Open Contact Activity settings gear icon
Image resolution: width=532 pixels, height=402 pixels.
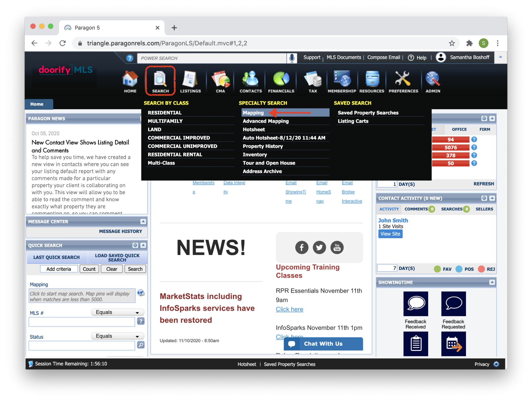[484, 198]
